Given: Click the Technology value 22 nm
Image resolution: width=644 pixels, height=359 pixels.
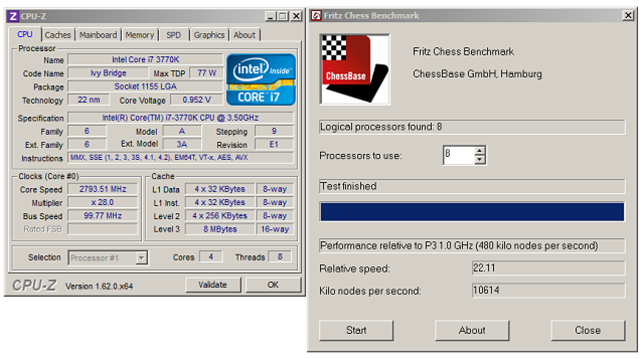Looking at the screenshot, I should point(90,100).
